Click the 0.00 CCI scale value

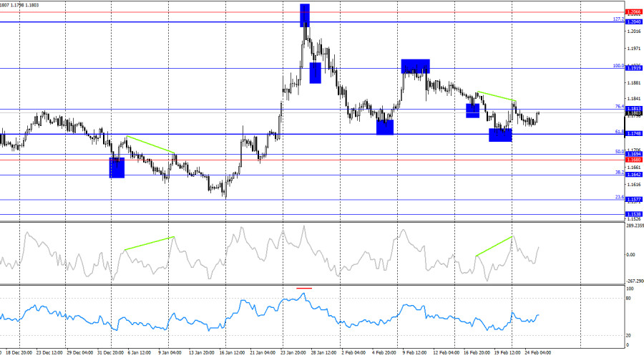[x=630, y=255]
